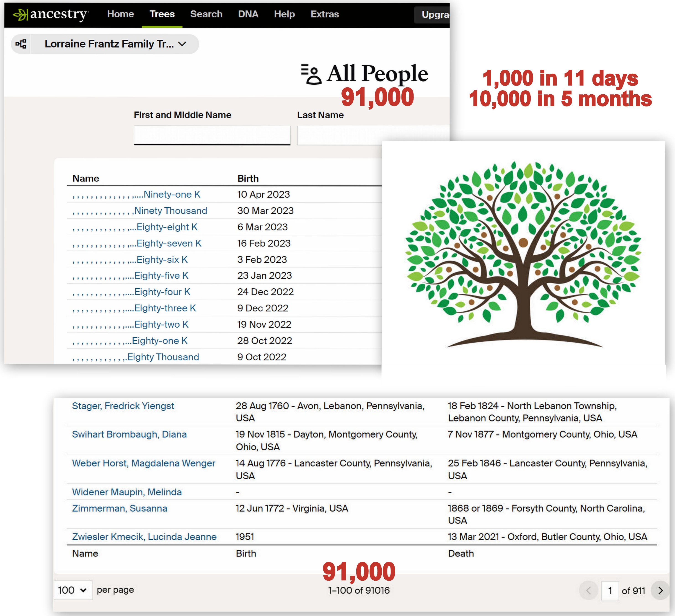Screen dimensions: 675x616
Task: Open Stager, Fredrick Yiengst's profile
Action: click(x=123, y=406)
